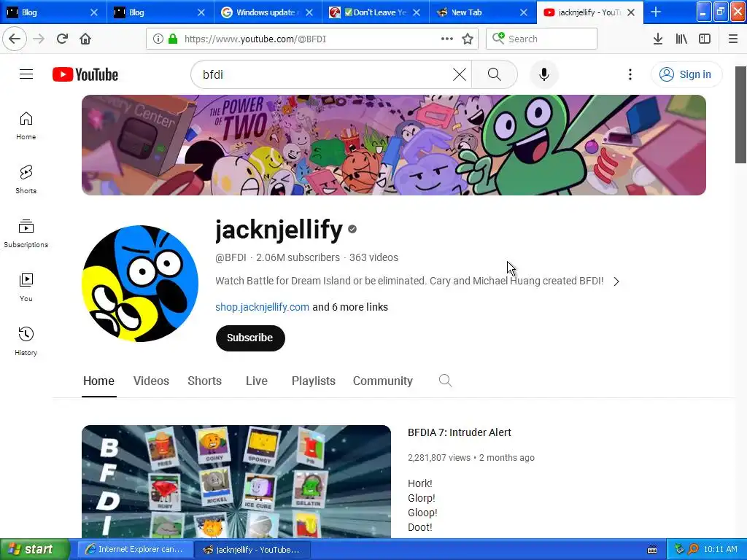Switch to the channel Shorts tab
The height and width of the screenshot is (560, 747).
(x=204, y=381)
